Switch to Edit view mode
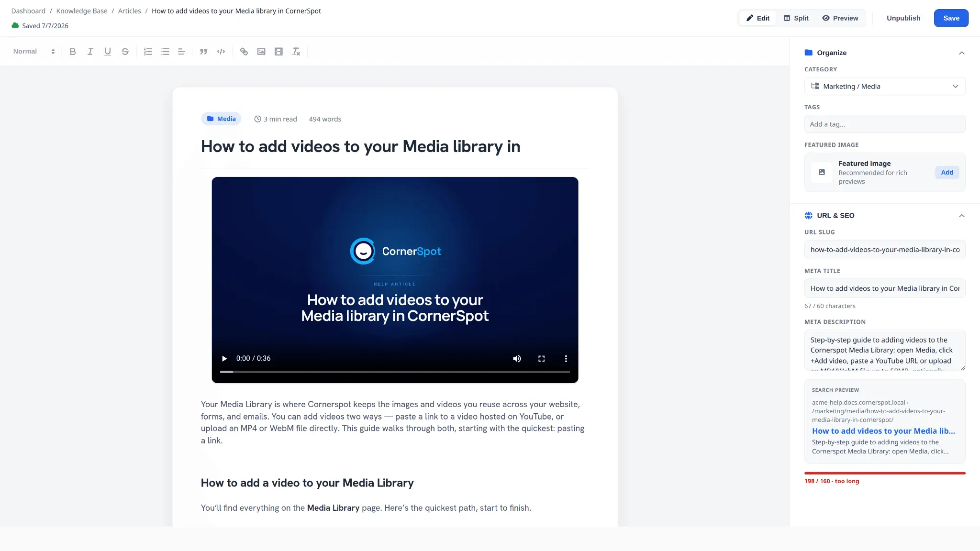 (x=758, y=18)
